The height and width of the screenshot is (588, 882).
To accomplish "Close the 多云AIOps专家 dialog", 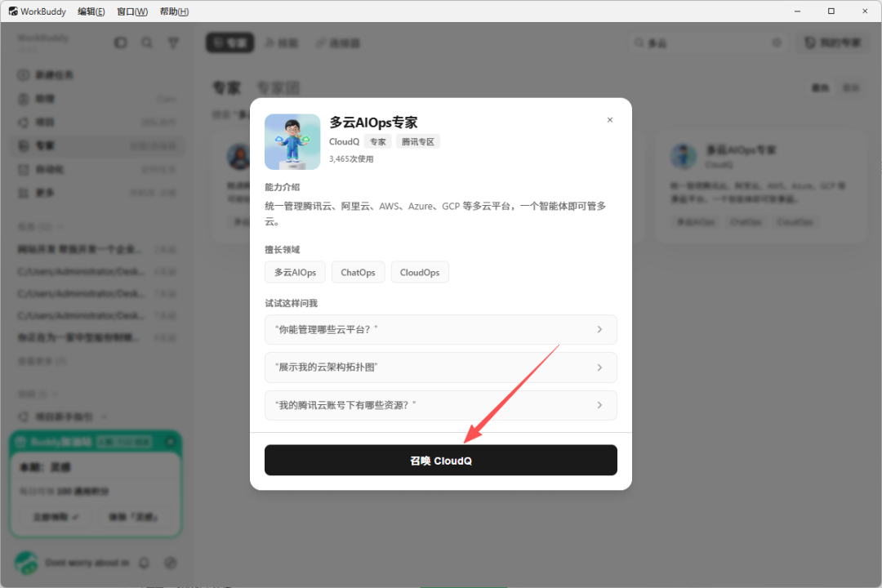I will (x=610, y=120).
